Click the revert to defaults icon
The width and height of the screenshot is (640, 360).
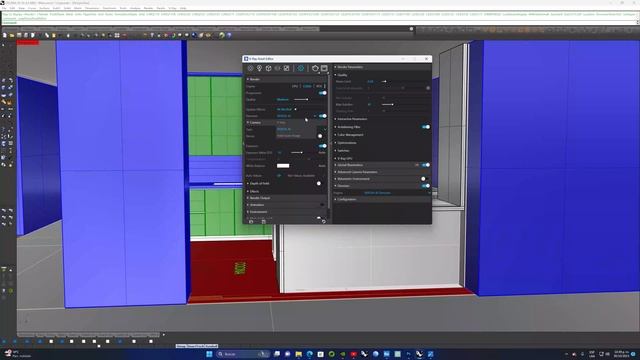(324, 222)
